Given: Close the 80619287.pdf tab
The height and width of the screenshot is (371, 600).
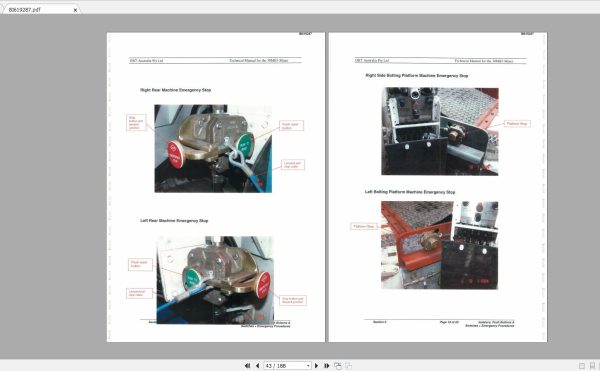Looking at the screenshot, I should [x=75, y=10].
